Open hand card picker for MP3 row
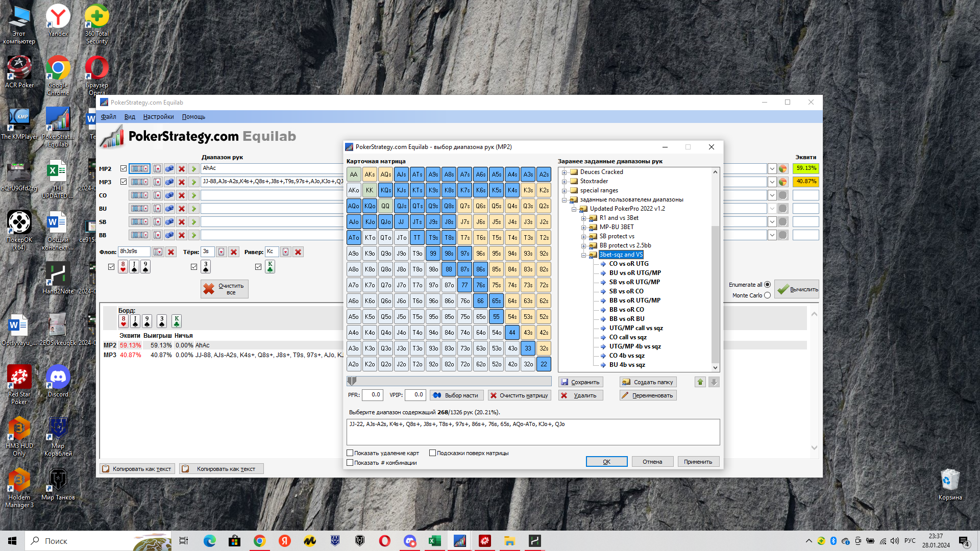The height and width of the screenshot is (551, 980). point(157,182)
